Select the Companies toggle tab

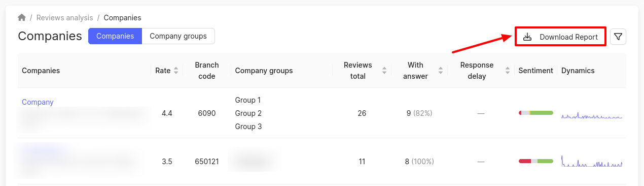click(115, 36)
